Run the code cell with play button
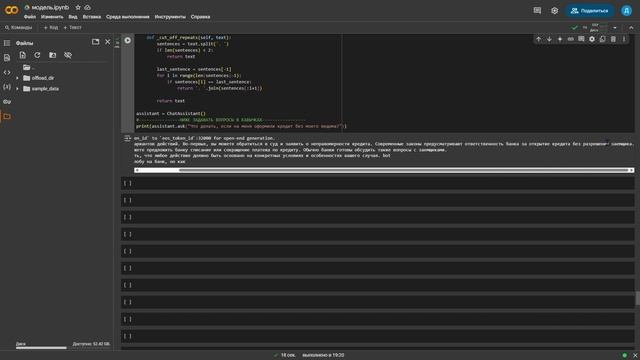 [x=128, y=40]
